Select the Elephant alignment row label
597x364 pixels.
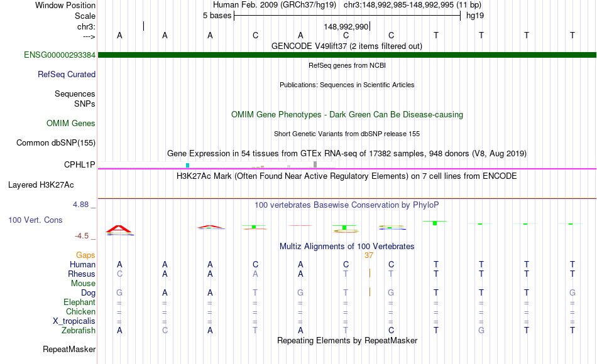coord(79,302)
